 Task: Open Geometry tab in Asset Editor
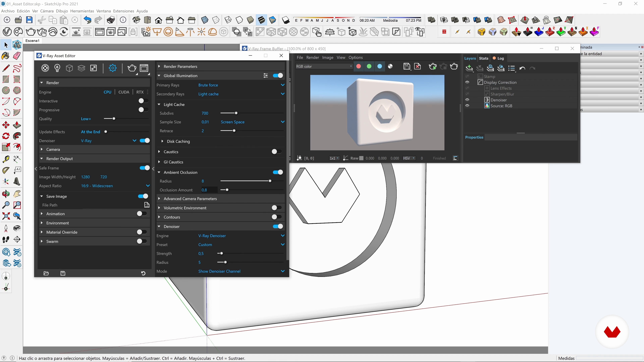point(69,68)
